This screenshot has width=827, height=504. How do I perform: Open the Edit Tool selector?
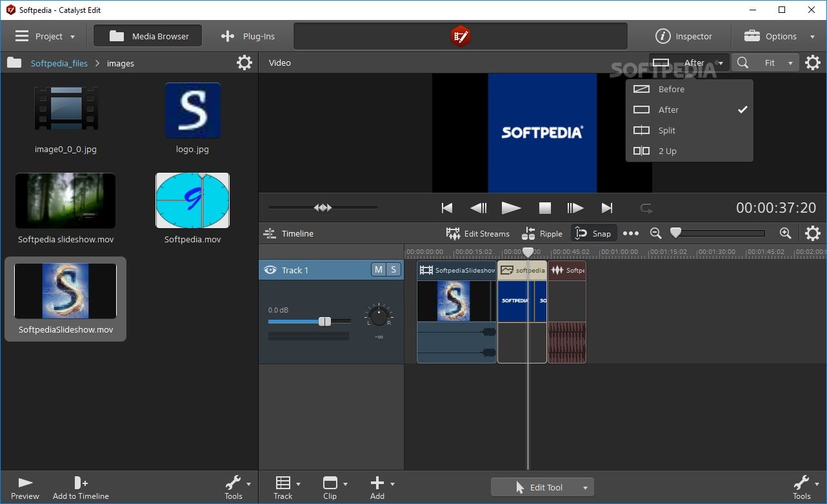click(x=542, y=487)
